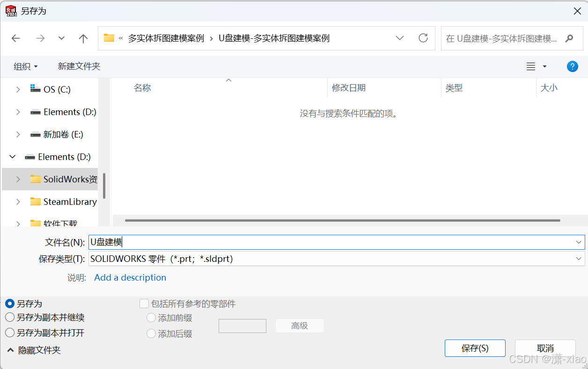The height and width of the screenshot is (369, 588).
Task: Select 另存为副本并继续 radio option
Action: point(10,318)
